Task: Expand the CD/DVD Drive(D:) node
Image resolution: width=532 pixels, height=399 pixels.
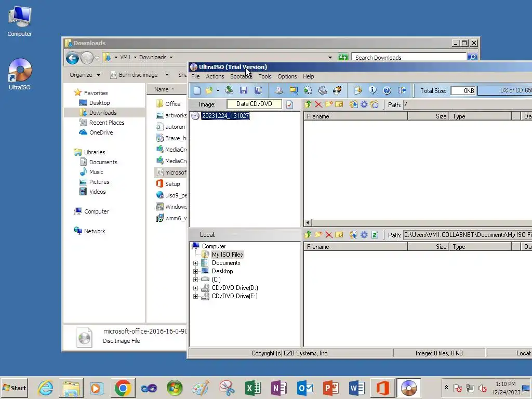Action: pyautogui.click(x=195, y=288)
